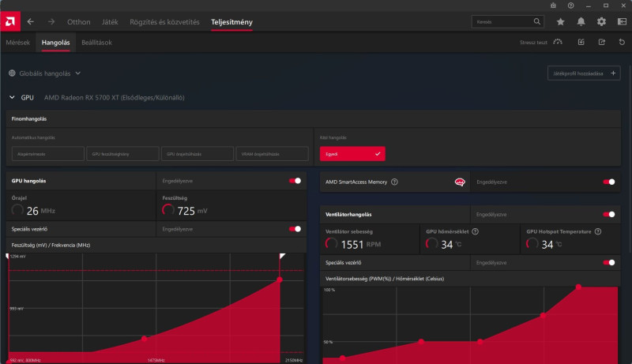The height and width of the screenshot is (364, 632).
Task: Open the Játék menu
Action: (x=110, y=22)
